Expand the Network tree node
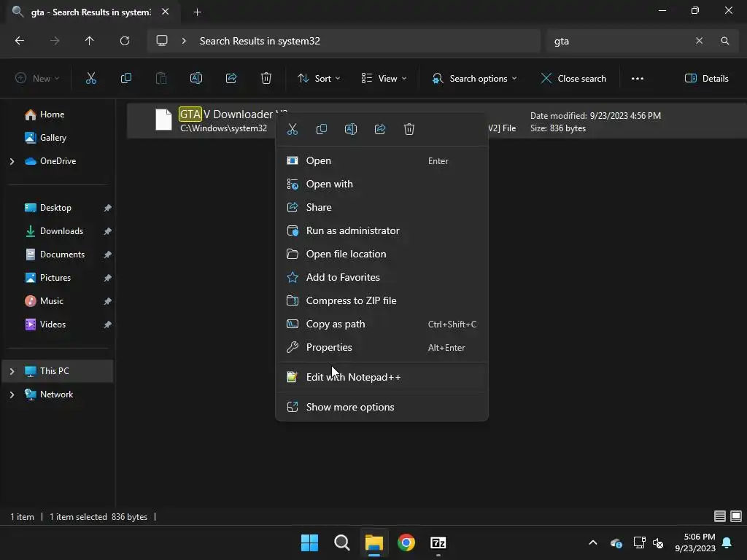The height and width of the screenshot is (560, 747). (12, 394)
